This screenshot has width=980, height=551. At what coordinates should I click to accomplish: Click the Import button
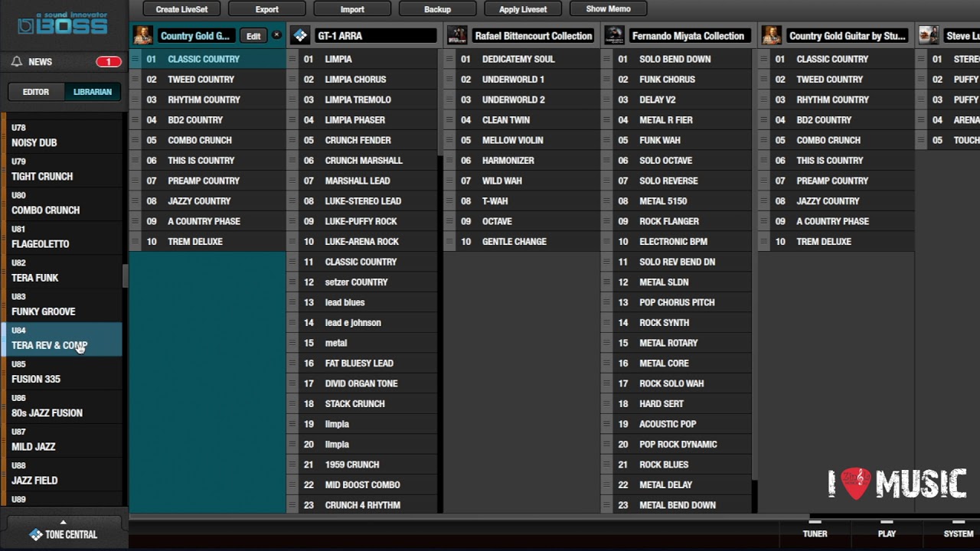click(x=352, y=9)
